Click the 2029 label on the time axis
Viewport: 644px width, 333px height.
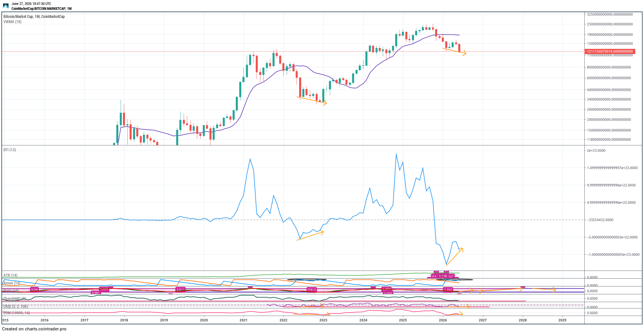coord(562,320)
